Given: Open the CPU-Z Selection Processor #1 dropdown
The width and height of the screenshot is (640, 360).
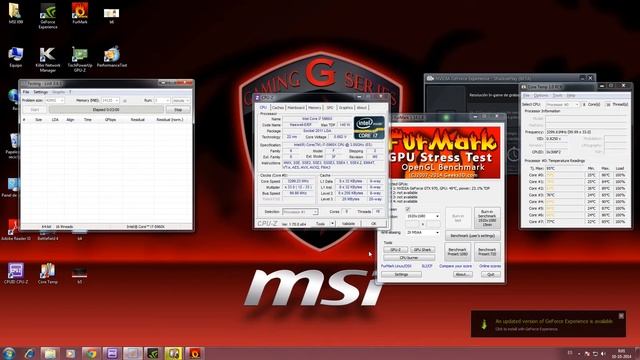Looking at the screenshot, I should (x=300, y=212).
